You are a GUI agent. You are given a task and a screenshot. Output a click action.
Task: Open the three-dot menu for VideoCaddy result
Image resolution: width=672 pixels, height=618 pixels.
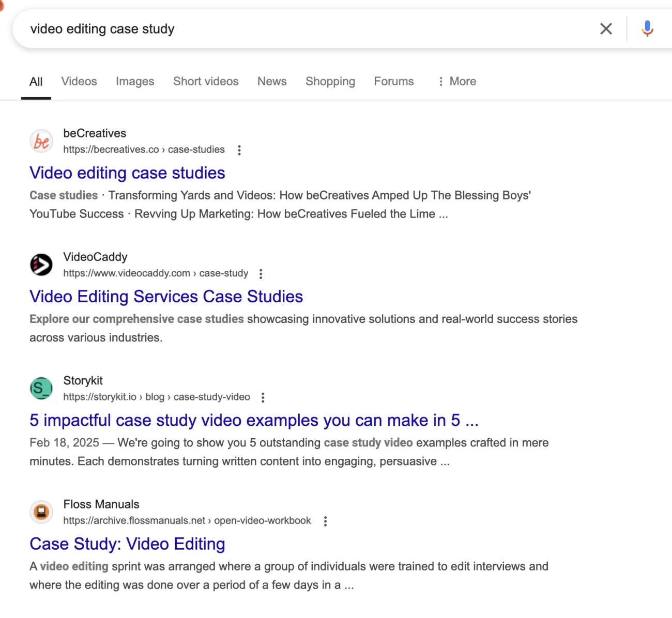[261, 273]
